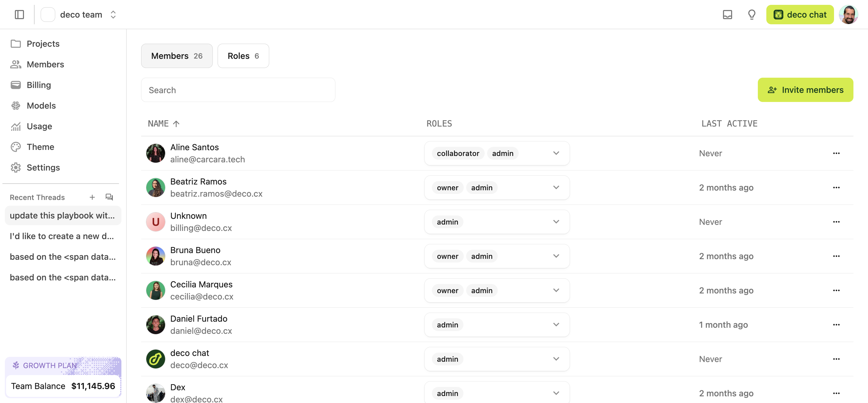Toggle sorting on the NAME column

click(x=164, y=123)
